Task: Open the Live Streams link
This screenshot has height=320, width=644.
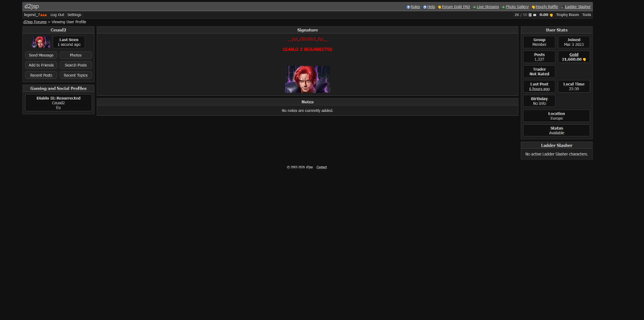Action: (488, 7)
